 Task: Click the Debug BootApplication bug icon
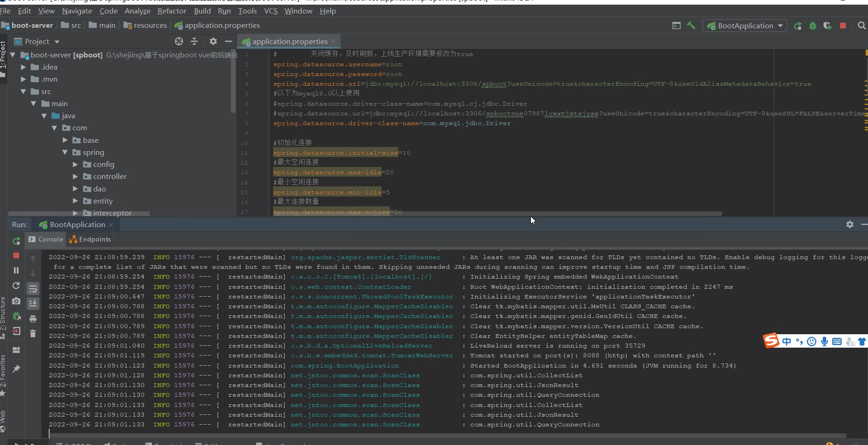[812, 26]
